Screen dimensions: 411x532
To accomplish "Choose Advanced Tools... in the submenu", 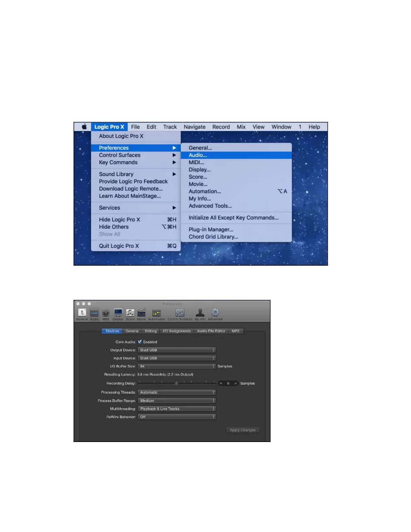I will [x=236, y=206].
